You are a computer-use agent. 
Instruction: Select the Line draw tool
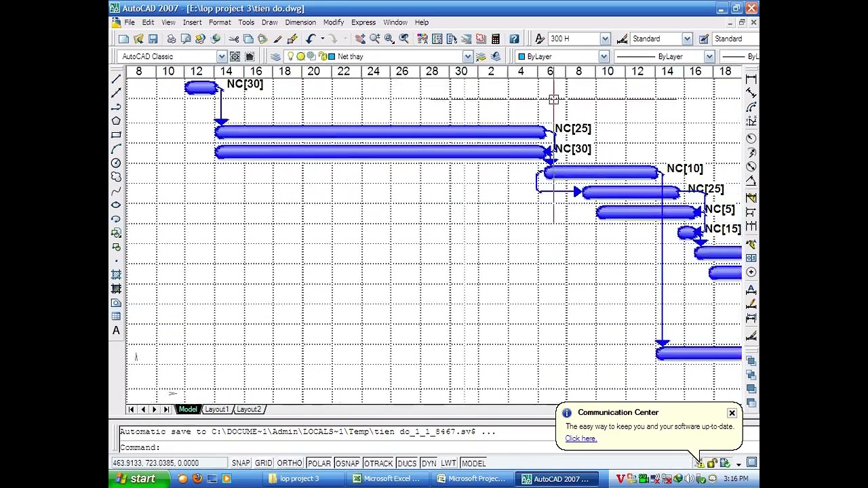pyautogui.click(x=116, y=79)
